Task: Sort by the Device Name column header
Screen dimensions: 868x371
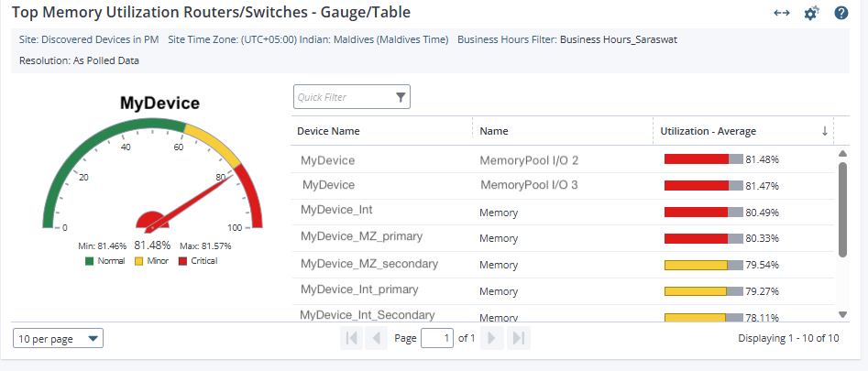Action: [328, 131]
